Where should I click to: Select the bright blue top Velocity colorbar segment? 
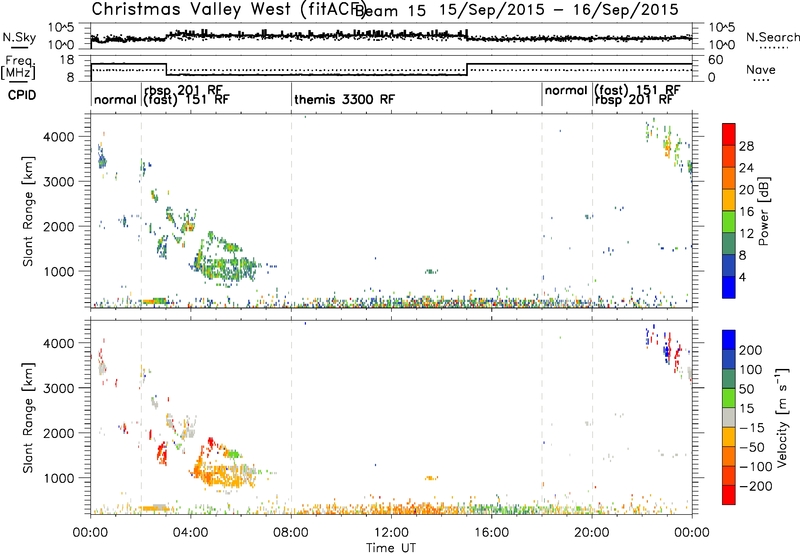pyautogui.click(x=729, y=340)
